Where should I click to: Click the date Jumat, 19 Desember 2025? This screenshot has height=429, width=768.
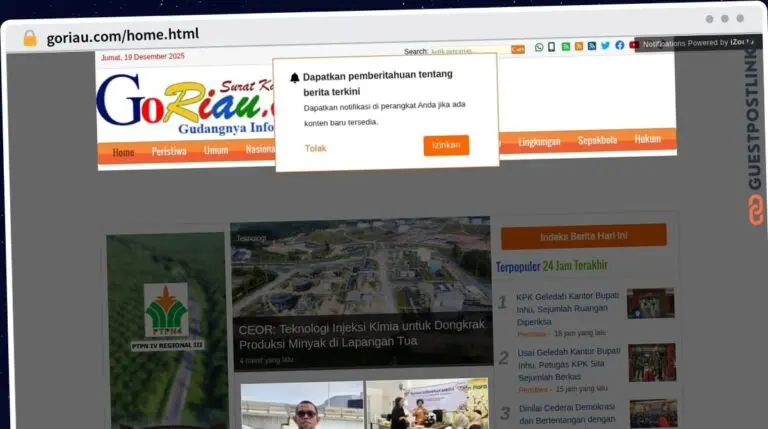coord(143,57)
